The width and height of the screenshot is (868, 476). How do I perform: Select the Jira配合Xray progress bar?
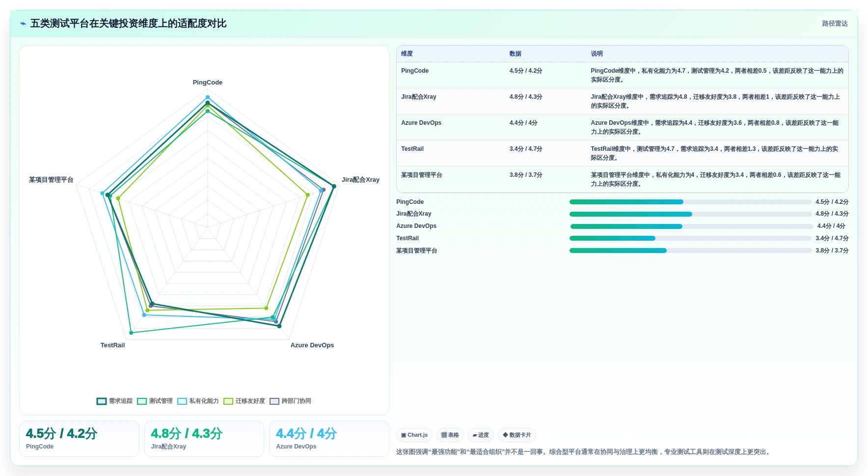(x=690, y=214)
